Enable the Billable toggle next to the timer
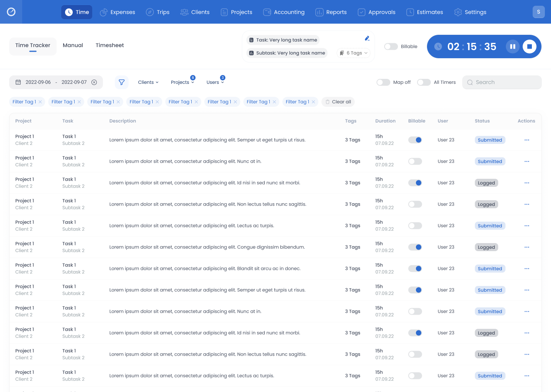The image size is (551, 392). pos(391,47)
